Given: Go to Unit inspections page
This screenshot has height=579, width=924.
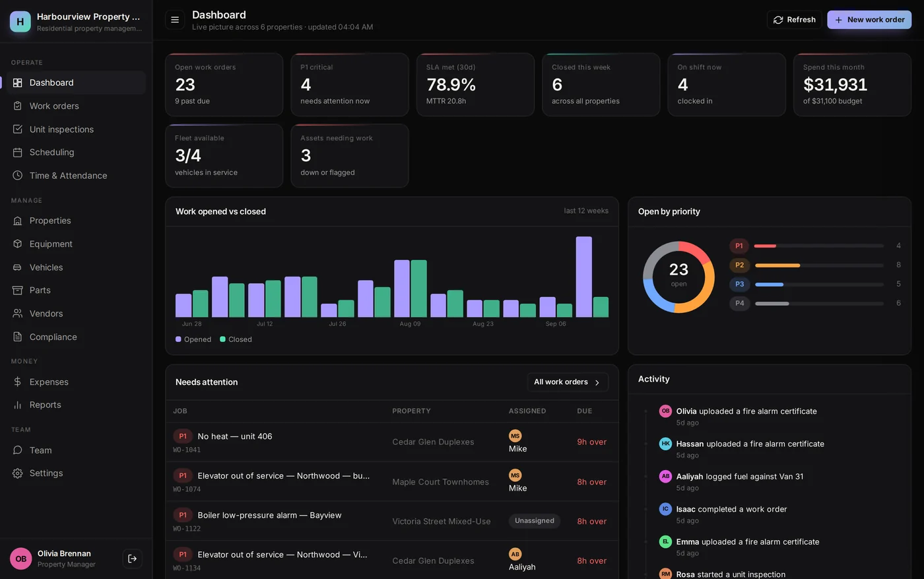Looking at the screenshot, I should (x=77, y=129).
